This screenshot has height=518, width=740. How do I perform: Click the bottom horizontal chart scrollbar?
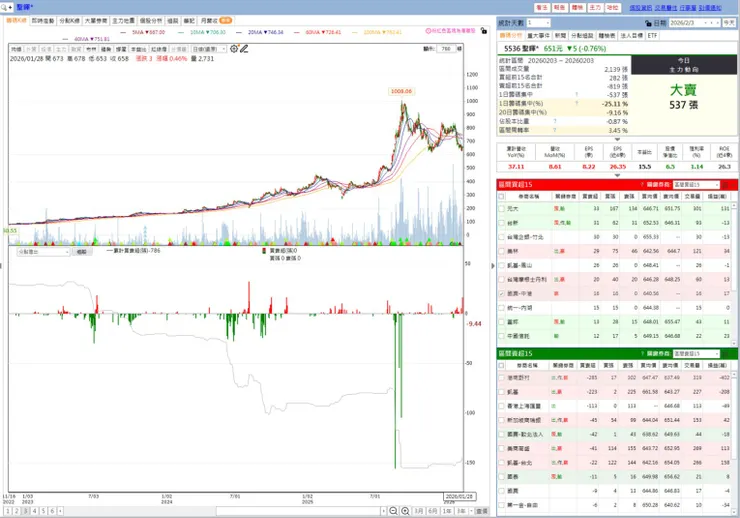298,511
